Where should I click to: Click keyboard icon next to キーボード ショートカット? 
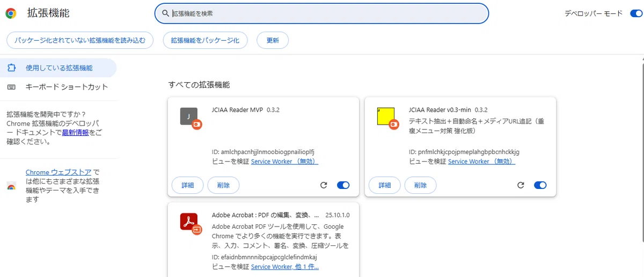[x=11, y=87]
